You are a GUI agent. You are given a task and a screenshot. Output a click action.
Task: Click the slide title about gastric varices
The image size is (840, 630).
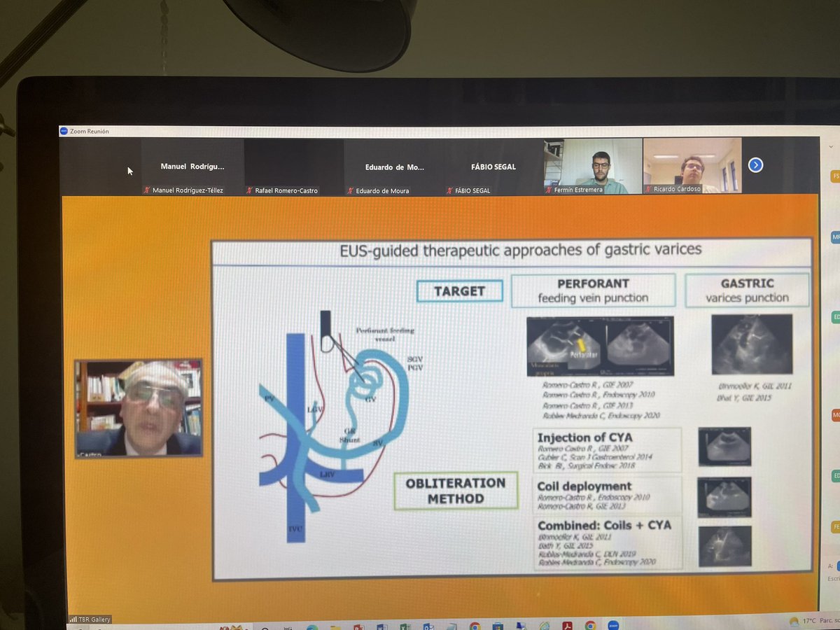click(x=521, y=249)
